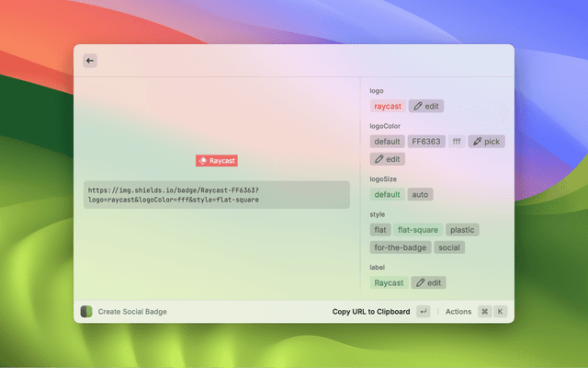
Task: Edit the logoColor value
Action: point(388,159)
